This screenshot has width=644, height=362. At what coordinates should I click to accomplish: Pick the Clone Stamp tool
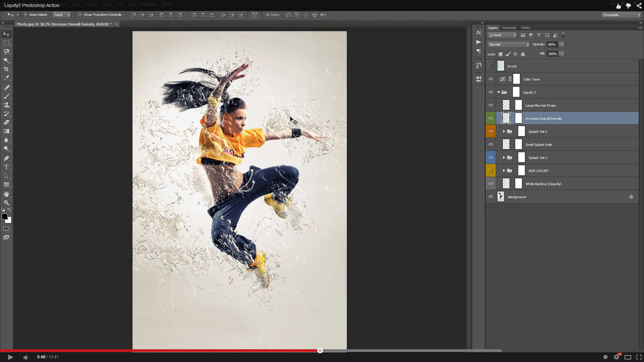tap(6, 105)
